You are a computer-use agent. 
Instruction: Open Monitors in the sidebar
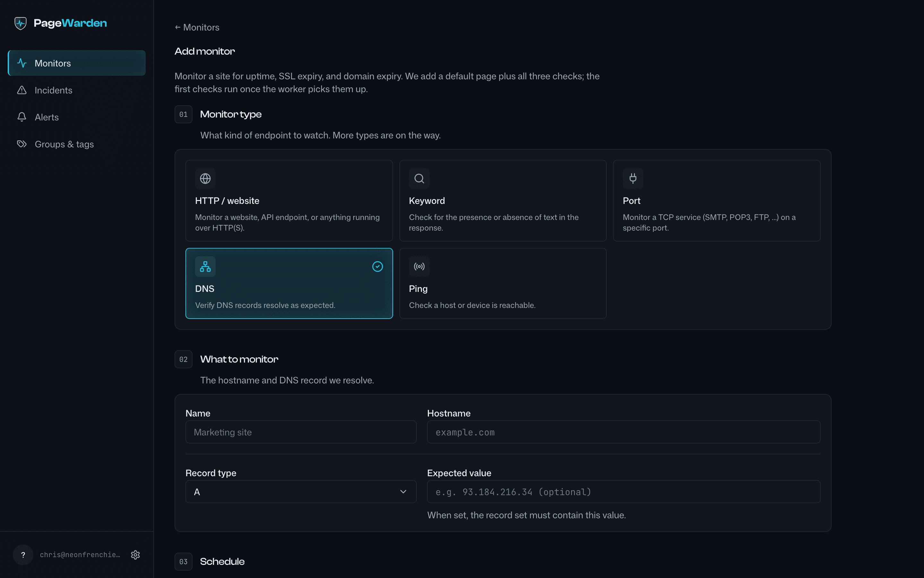coord(77,63)
